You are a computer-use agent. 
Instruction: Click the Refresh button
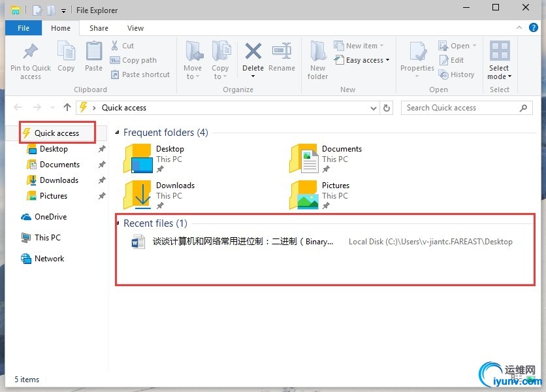[387, 108]
